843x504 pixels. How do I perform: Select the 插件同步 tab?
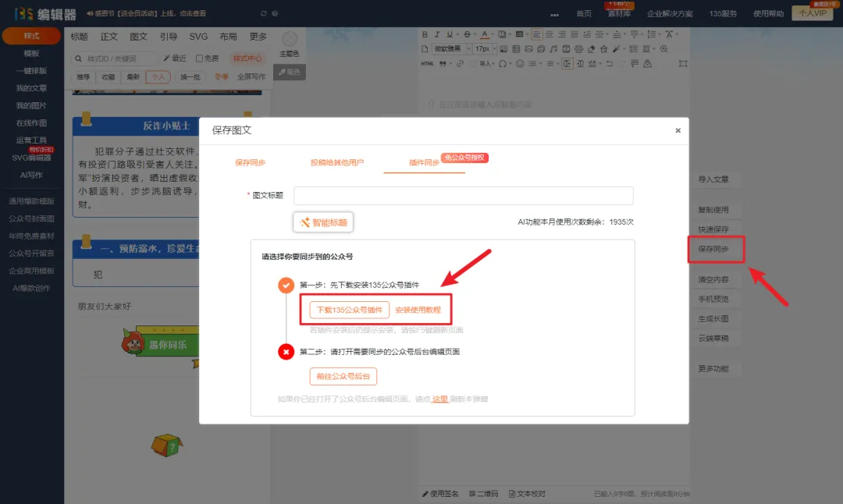(424, 162)
